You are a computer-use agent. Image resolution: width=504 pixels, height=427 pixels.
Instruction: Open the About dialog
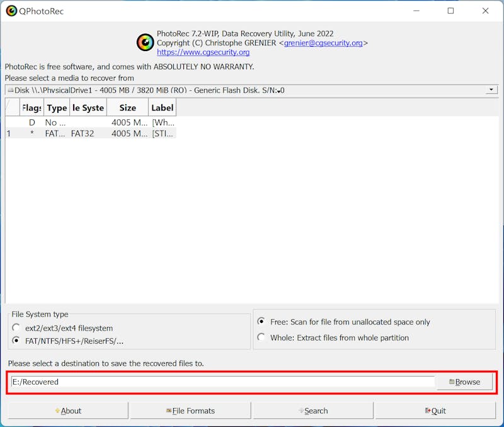pyautogui.click(x=68, y=411)
